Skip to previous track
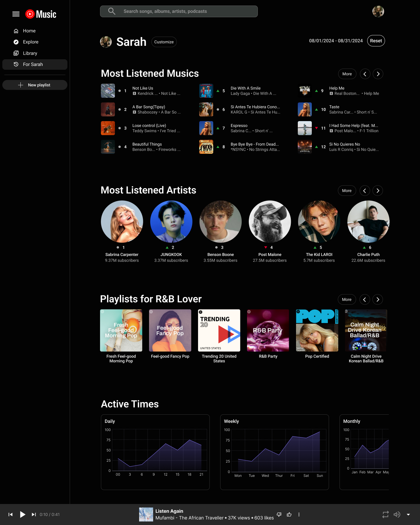 coord(10,514)
